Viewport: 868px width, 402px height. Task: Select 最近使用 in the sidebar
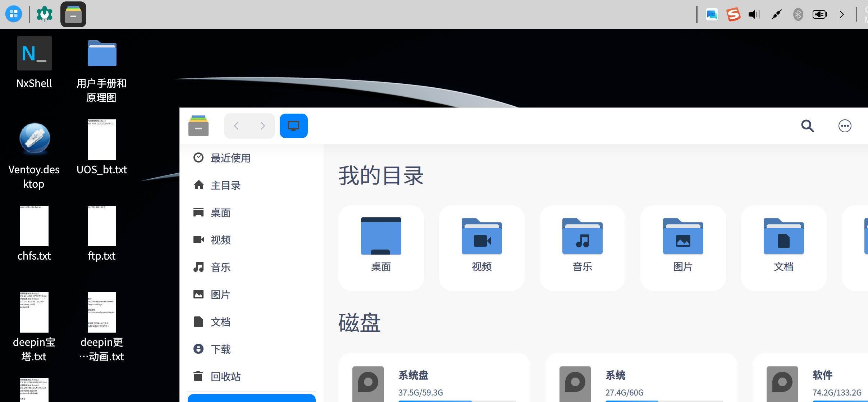click(230, 158)
